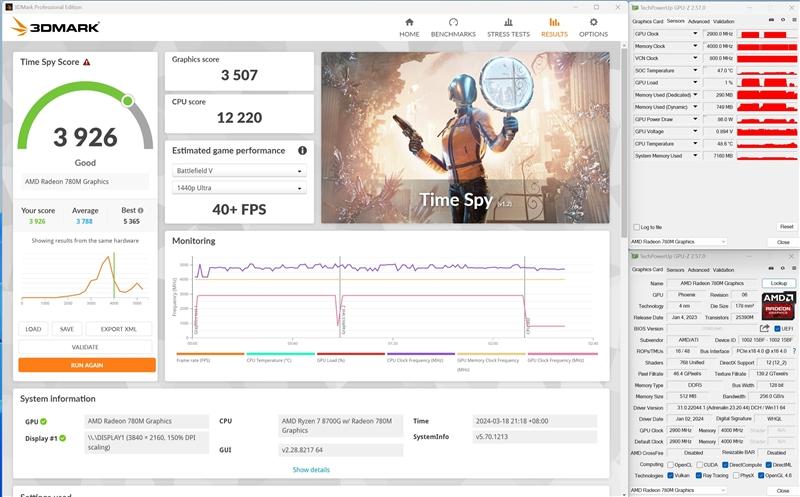800x497 pixels.
Task: Switch to the Advanced tab in sensors window
Action: click(698, 20)
